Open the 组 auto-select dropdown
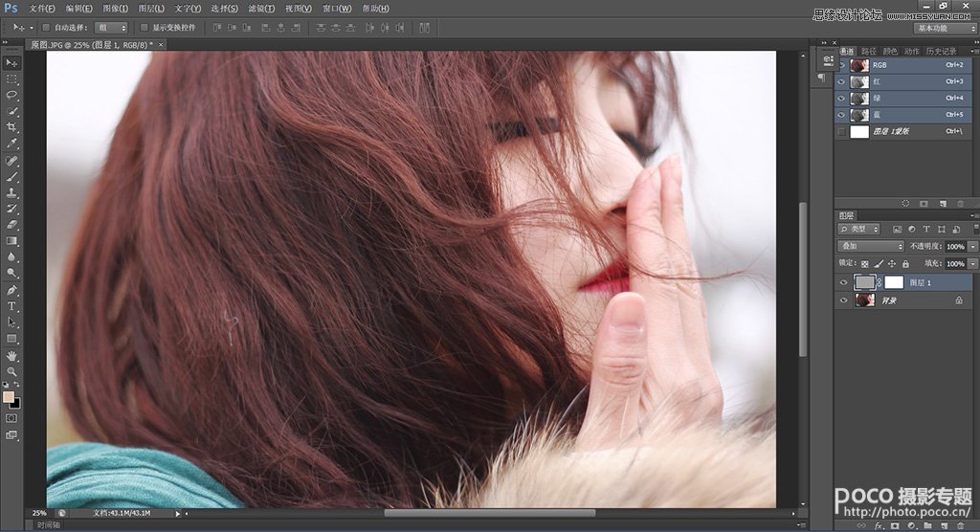Image resolution: width=980 pixels, height=532 pixels. pos(111,28)
